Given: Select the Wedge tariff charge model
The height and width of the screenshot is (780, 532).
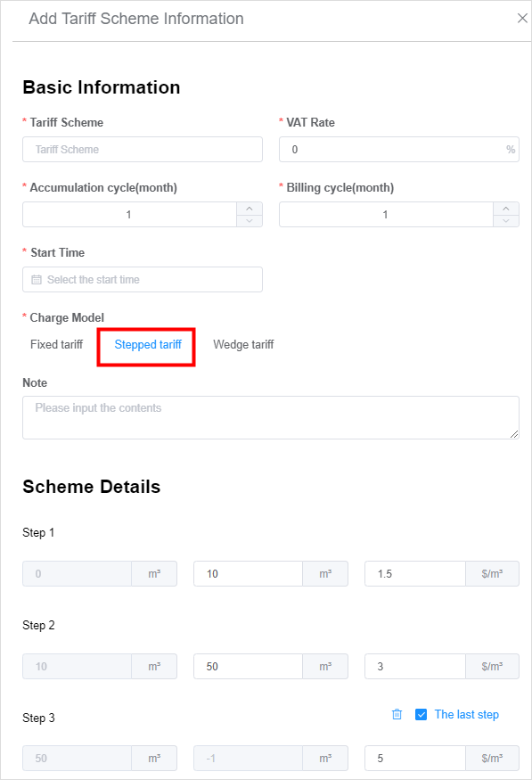Looking at the screenshot, I should tap(243, 344).
